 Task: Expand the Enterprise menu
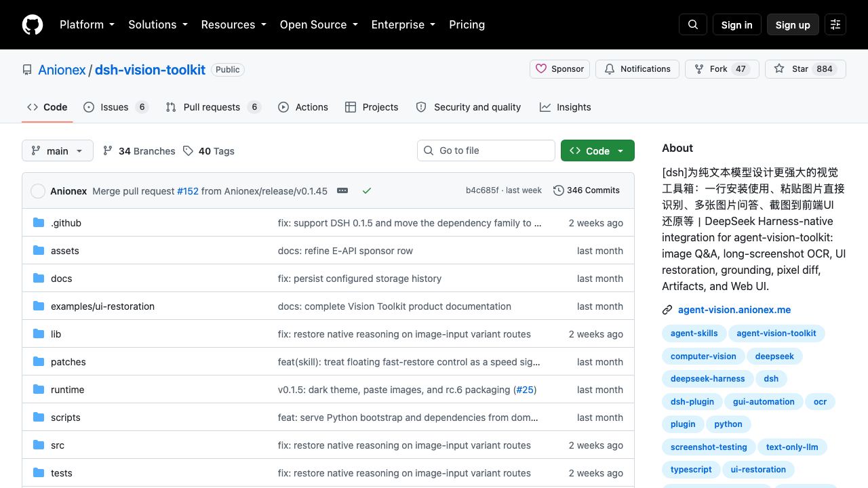[403, 24]
